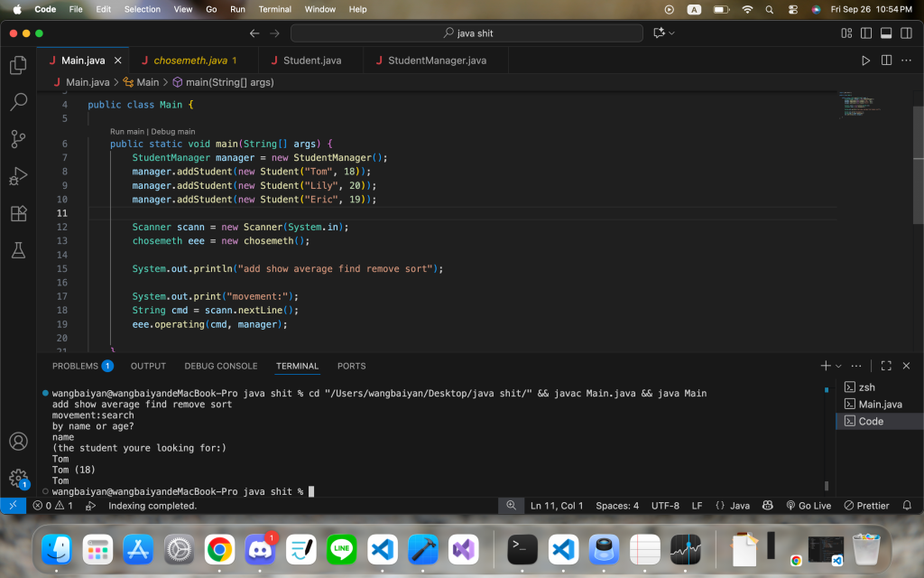
Task: Open the PORTS panel tab
Action: coord(351,366)
